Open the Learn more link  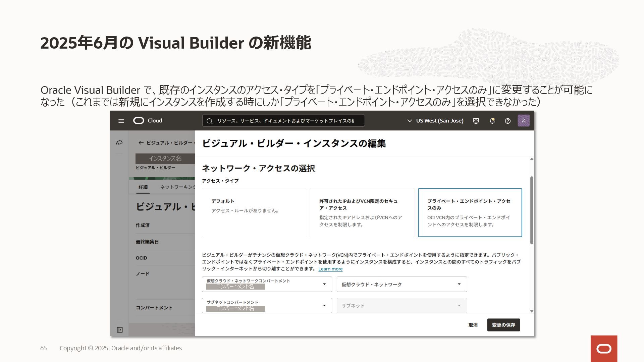coord(330,269)
